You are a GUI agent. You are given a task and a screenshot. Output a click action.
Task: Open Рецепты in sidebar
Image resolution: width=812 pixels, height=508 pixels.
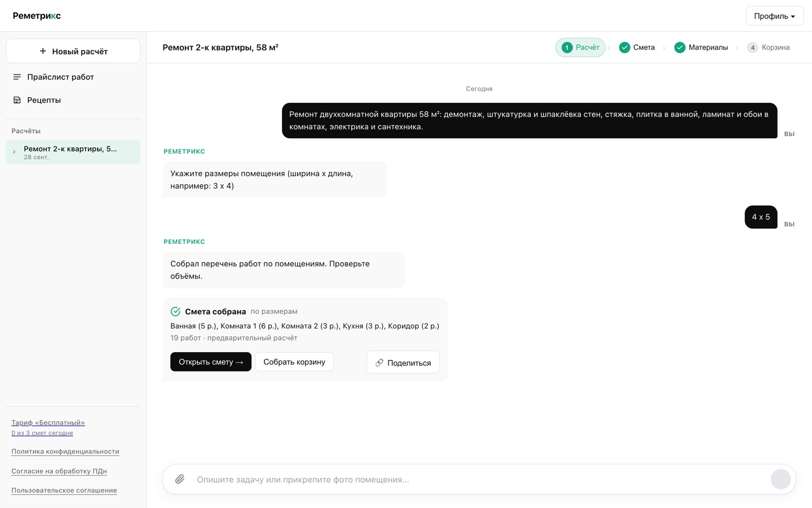click(73, 100)
